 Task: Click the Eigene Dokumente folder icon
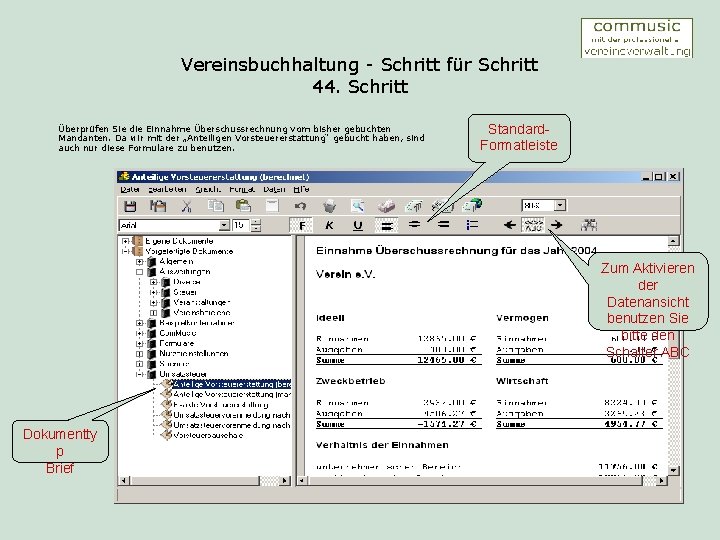(138, 241)
